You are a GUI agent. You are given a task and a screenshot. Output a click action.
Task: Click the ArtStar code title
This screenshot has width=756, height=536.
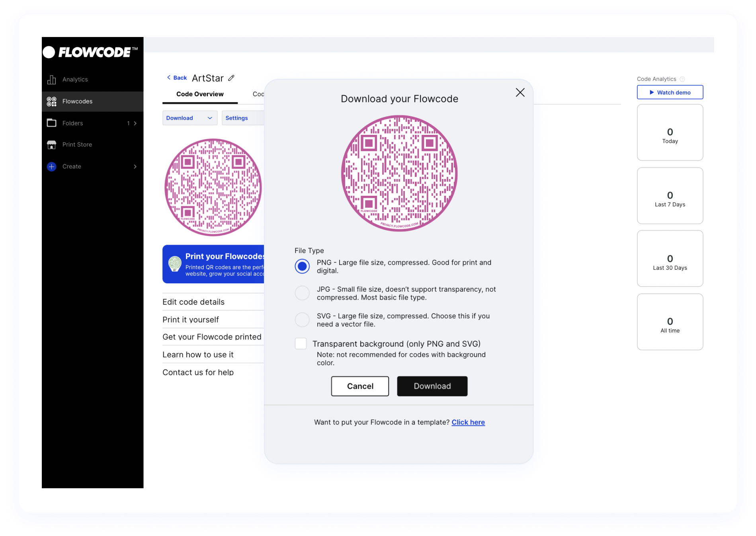[208, 78]
